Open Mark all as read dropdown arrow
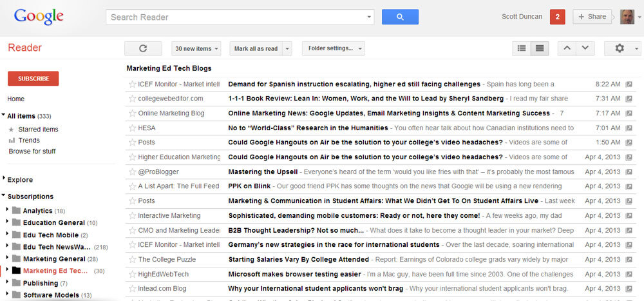Image resolution: width=644 pixels, height=301 pixels. point(287,48)
